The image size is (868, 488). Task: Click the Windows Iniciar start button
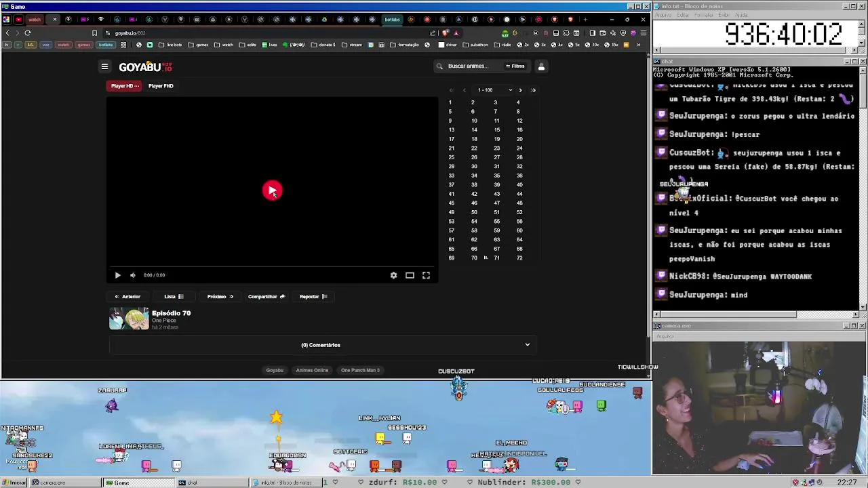(14, 483)
